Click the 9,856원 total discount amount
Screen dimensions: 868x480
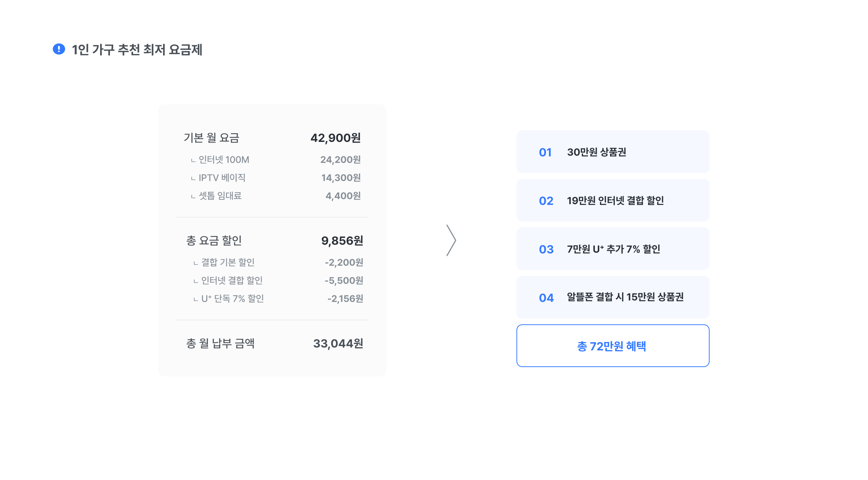pos(342,241)
